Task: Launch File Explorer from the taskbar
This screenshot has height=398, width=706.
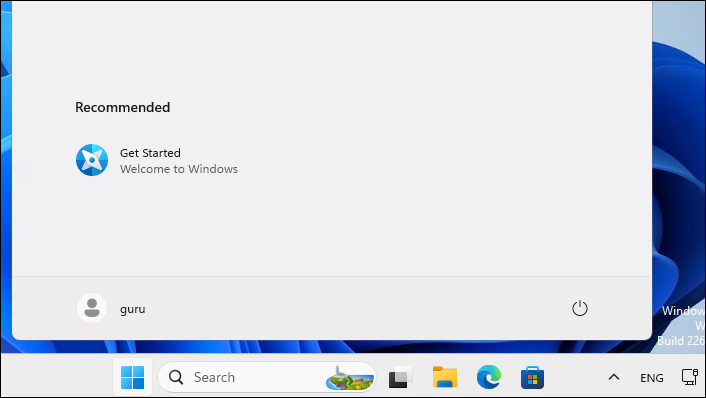Action: point(445,377)
